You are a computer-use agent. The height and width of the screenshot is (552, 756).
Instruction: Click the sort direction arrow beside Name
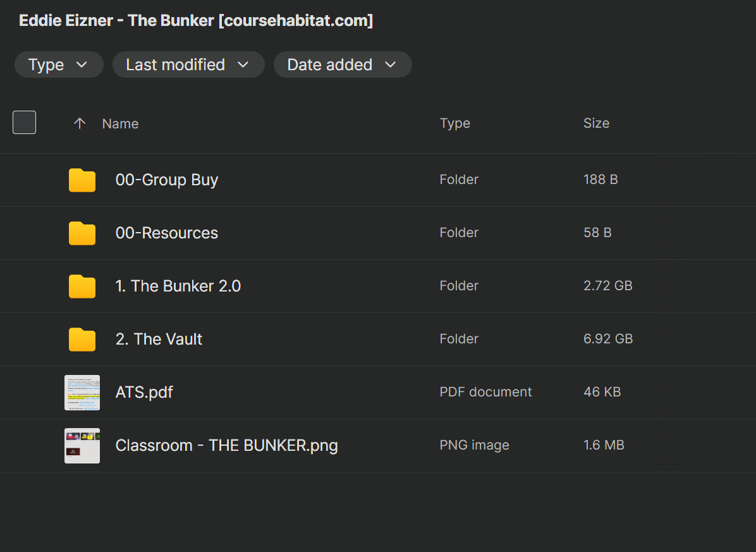pyautogui.click(x=80, y=123)
